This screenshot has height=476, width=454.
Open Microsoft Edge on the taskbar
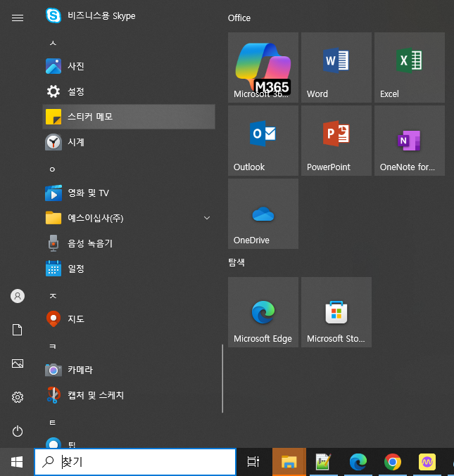(358, 462)
